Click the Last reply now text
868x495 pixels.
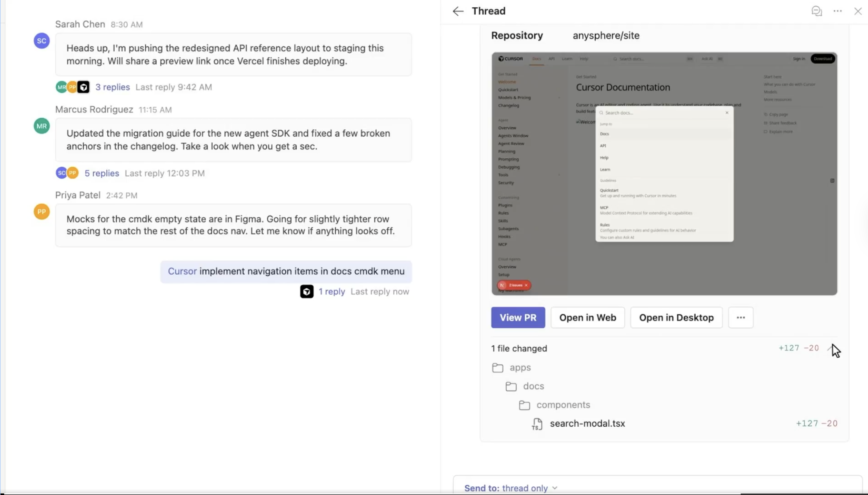coord(380,291)
